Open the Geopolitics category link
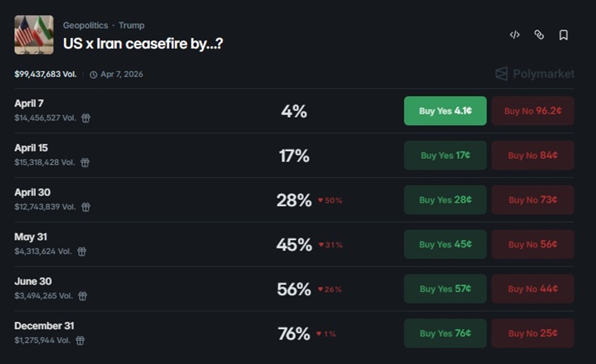 tap(86, 26)
